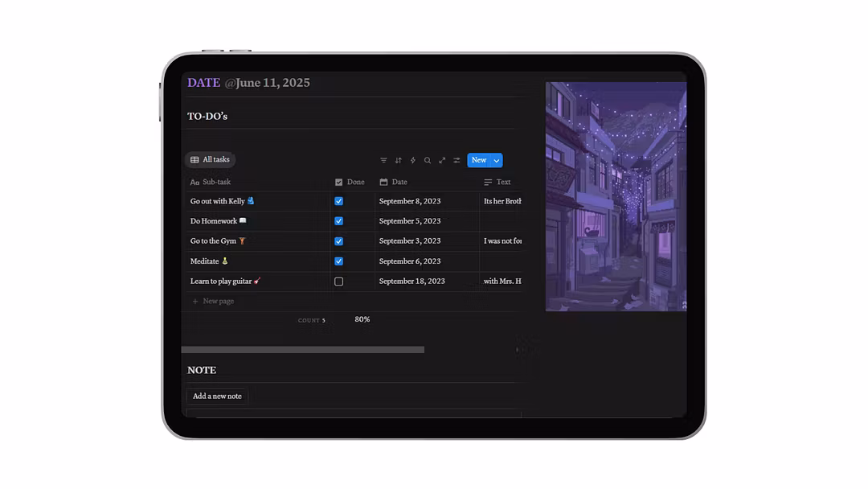This screenshot has height=489, width=868.
Task: Click the blue New button
Action: pos(479,160)
